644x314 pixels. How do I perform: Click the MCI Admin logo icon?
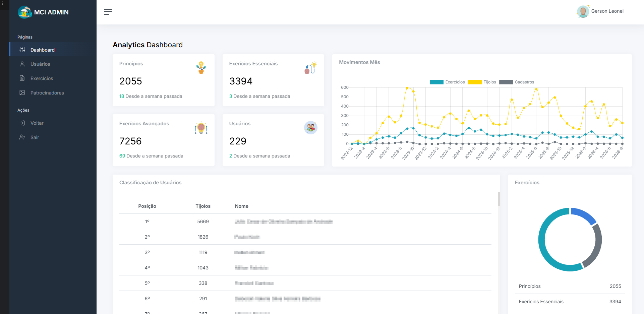25,12
